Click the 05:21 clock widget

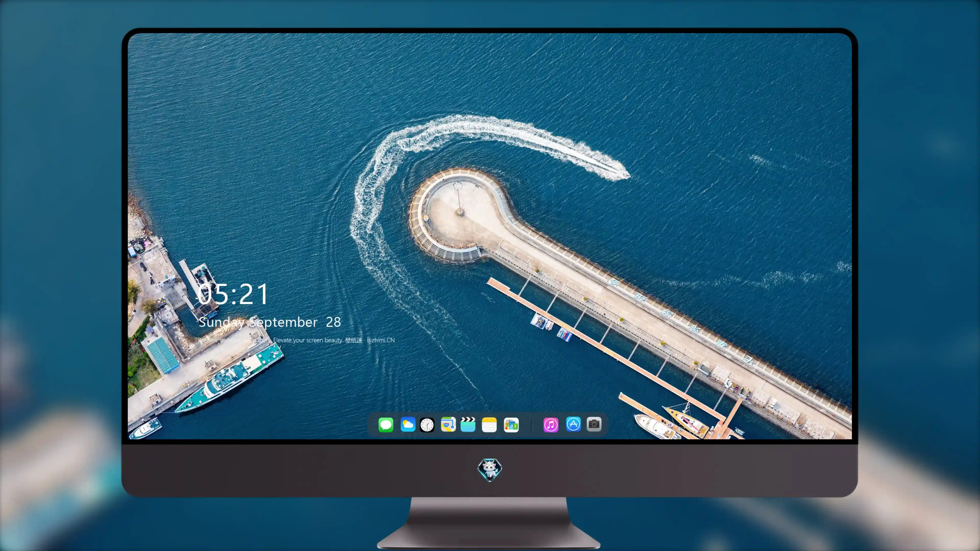coord(233,294)
